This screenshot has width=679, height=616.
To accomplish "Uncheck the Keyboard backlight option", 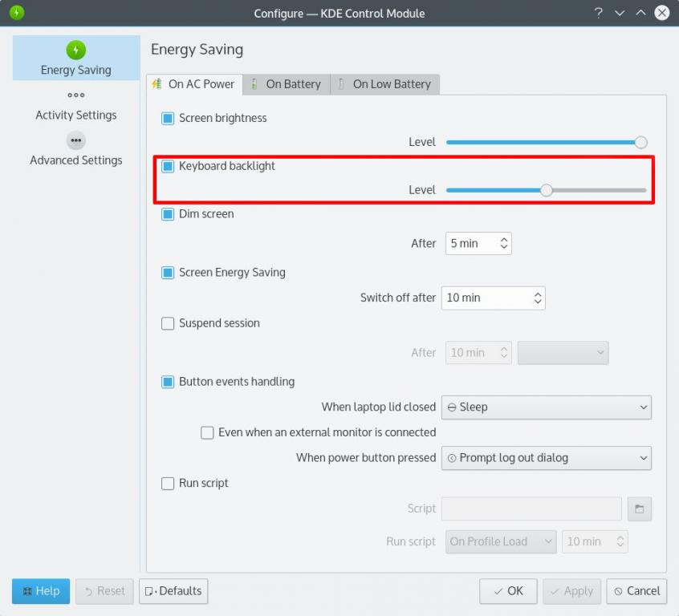I will pyautogui.click(x=168, y=166).
